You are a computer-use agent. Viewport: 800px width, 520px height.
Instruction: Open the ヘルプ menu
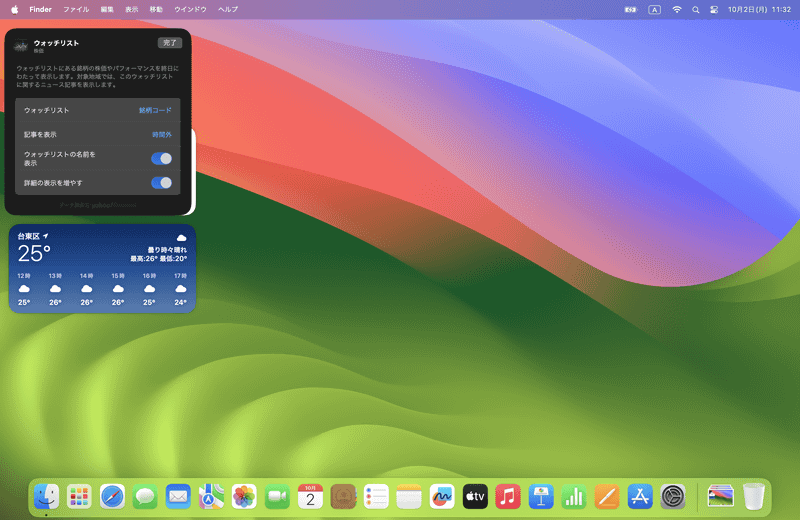pyautogui.click(x=228, y=9)
